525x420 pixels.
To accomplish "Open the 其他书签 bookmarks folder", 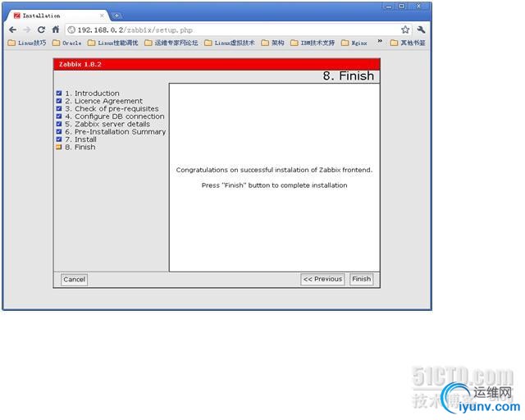I will point(408,43).
